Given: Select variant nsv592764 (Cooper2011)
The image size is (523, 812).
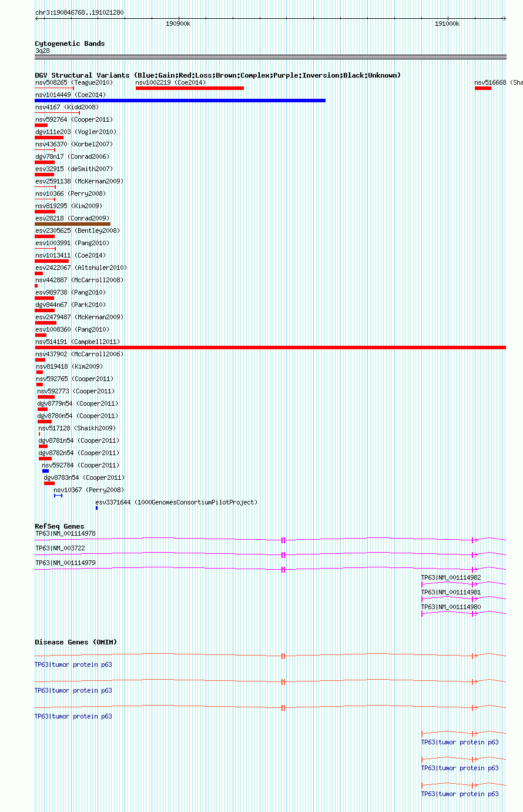Looking at the screenshot, I should [x=74, y=119].
